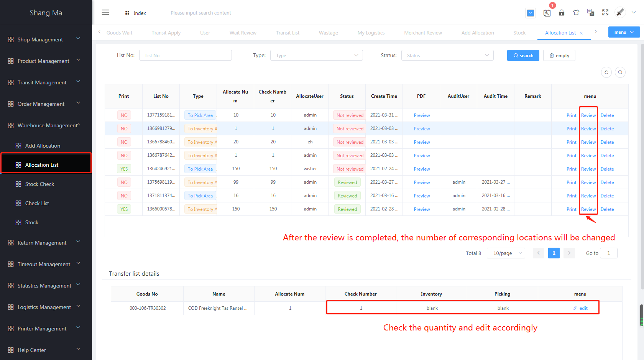644x360 pixels.
Task: Open the Status dropdown filter
Action: (x=447, y=55)
